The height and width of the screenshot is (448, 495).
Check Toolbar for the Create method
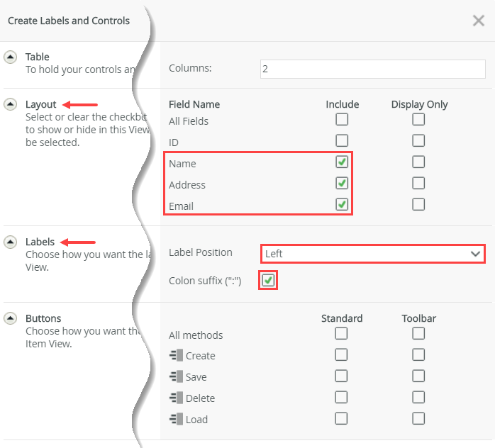(418, 354)
